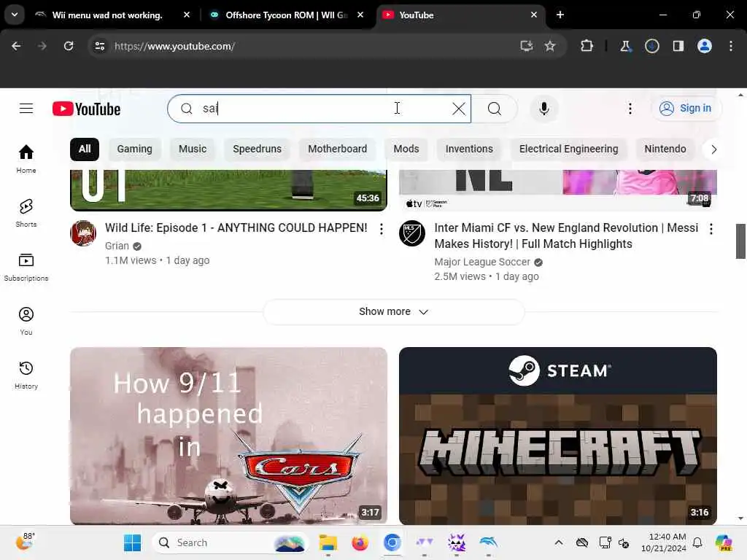The image size is (747, 560).
Task: Open the browser profile avatar
Action: 705,46
